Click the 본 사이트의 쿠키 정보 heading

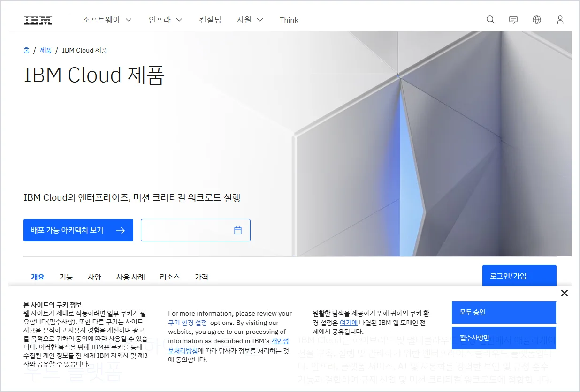pos(53,305)
